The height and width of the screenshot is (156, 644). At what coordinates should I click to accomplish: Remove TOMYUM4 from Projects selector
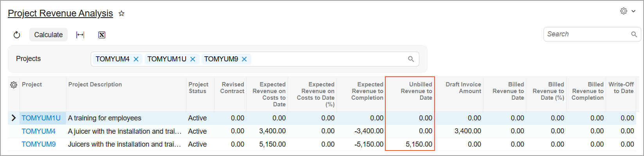136,59
